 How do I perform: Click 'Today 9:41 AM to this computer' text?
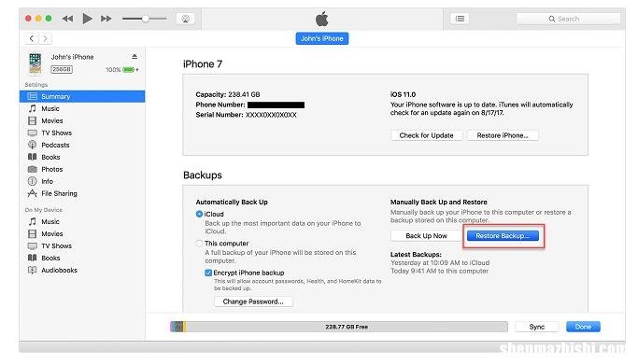[439, 271]
